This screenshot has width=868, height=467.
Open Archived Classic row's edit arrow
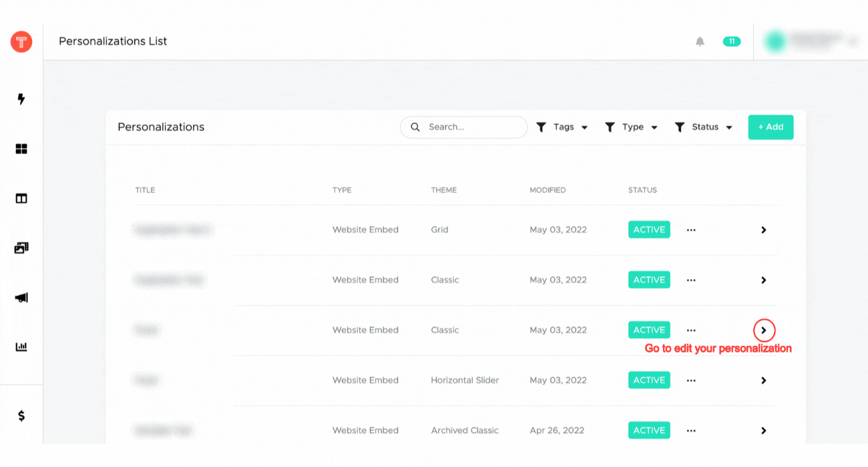point(764,430)
